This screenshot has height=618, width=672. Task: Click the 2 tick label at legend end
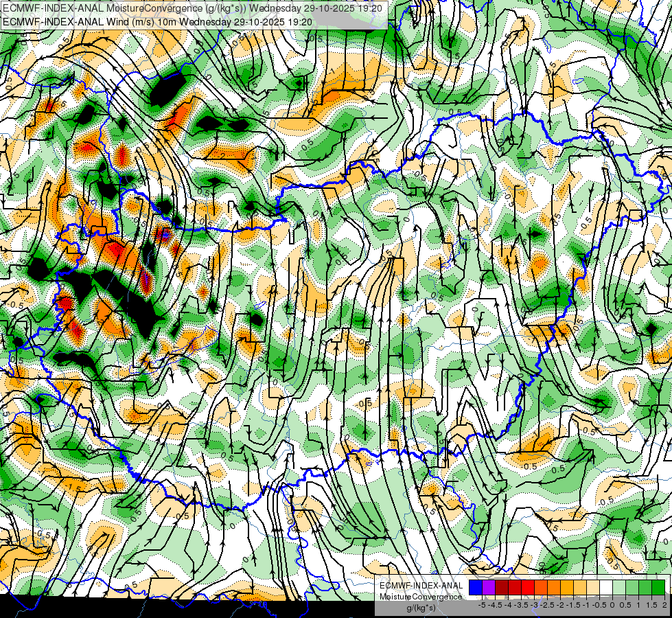click(664, 605)
